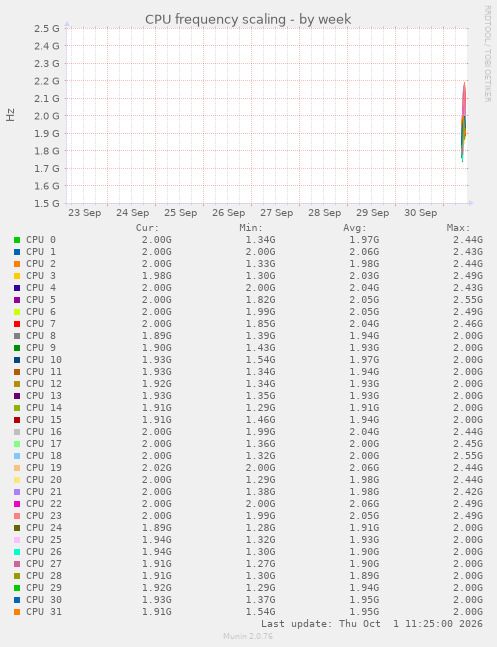Click the 'Max:' column header

click(x=458, y=228)
